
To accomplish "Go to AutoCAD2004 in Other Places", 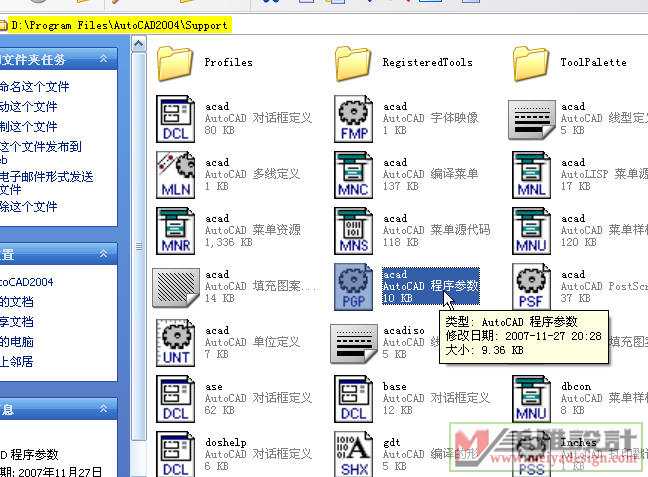I will point(27,282).
